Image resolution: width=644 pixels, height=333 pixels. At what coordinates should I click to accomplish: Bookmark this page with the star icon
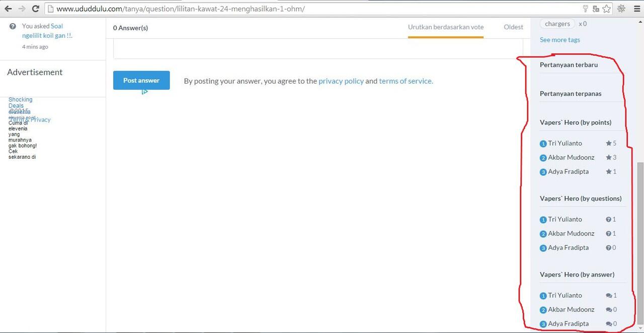coord(606,9)
